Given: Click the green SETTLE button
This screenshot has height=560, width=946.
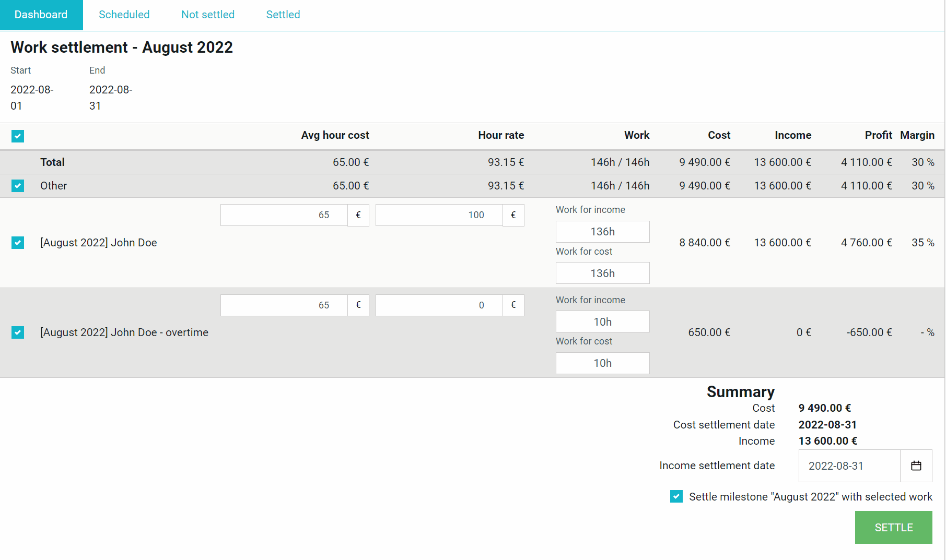Looking at the screenshot, I should coord(894,528).
